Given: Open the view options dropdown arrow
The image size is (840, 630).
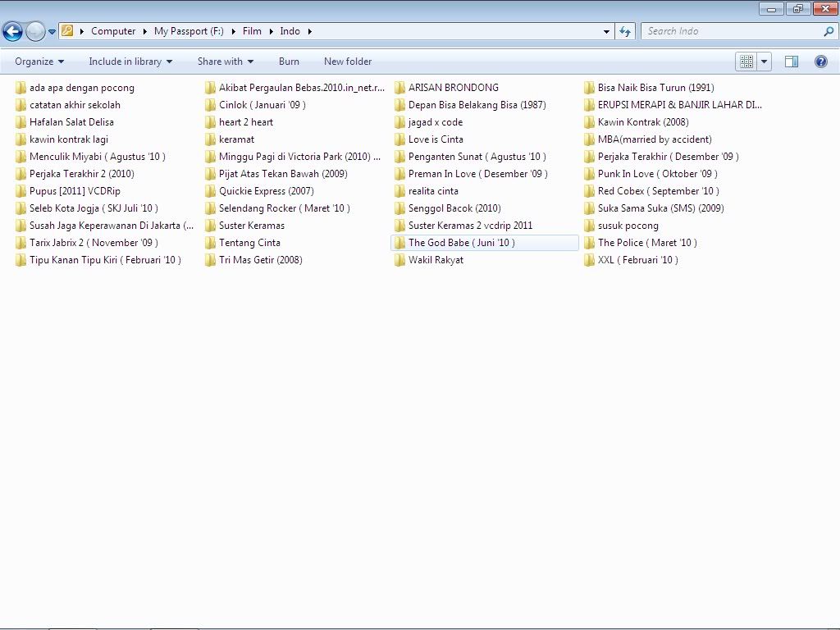Looking at the screenshot, I should click(764, 62).
